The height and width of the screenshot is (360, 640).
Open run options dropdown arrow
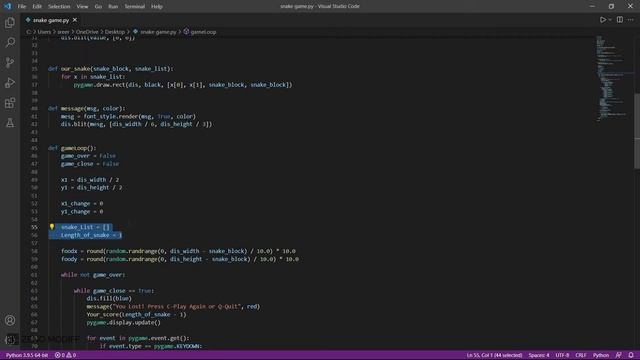point(610,20)
